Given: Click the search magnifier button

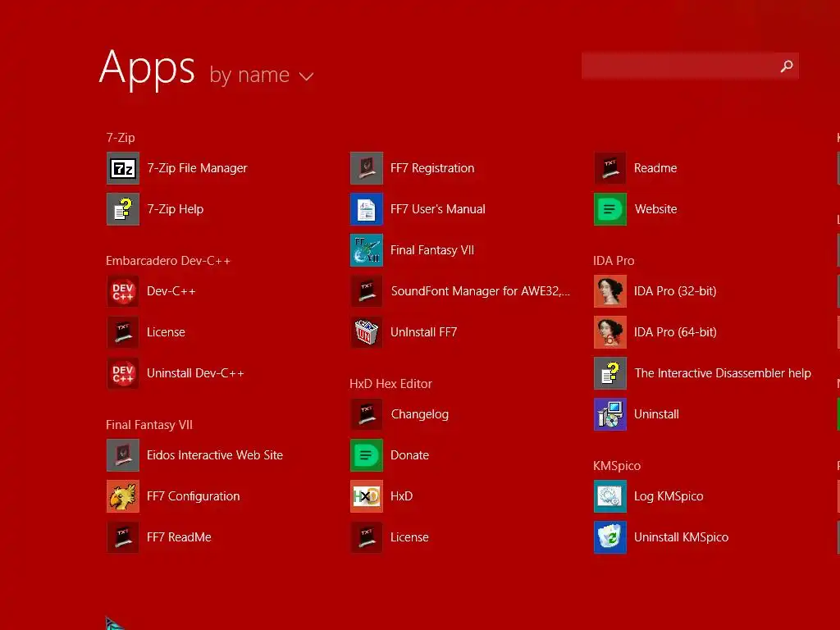Looking at the screenshot, I should (787, 66).
